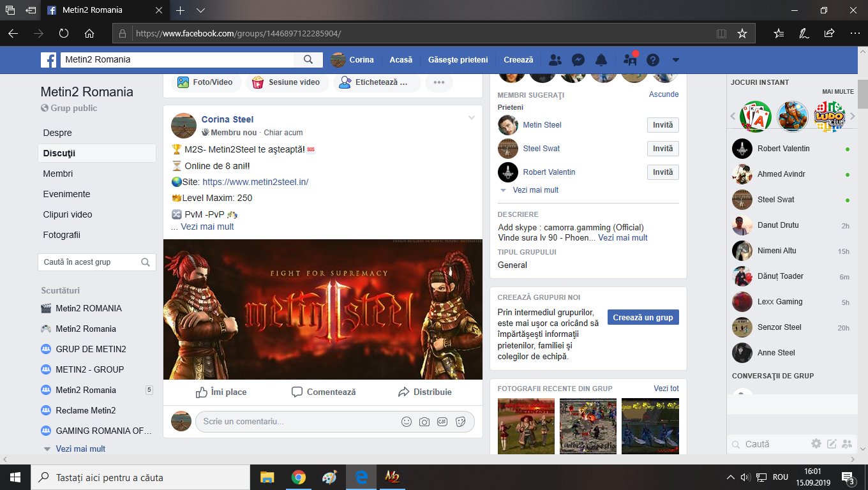Open the Windows notification center

click(849, 477)
